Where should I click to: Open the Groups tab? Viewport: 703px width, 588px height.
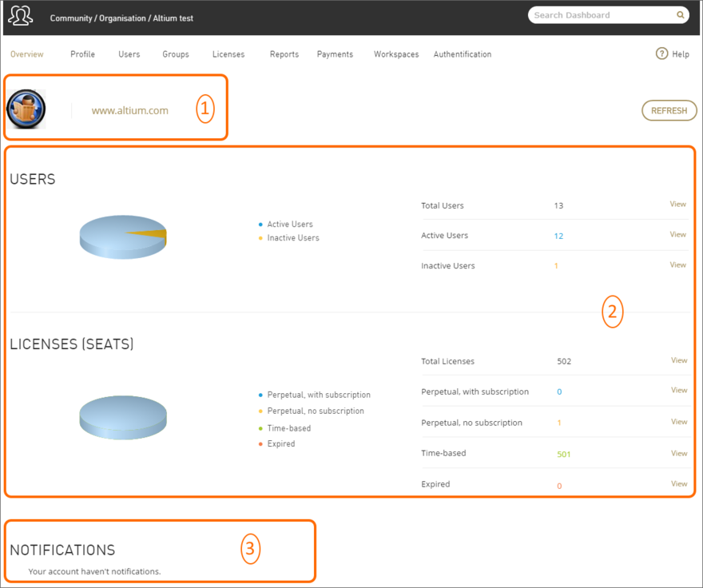coord(175,54)
